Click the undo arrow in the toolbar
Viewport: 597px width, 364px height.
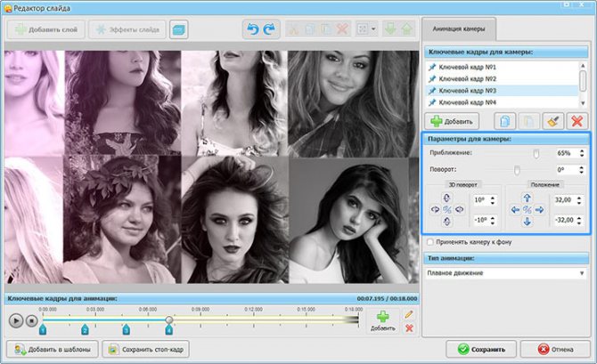(251, 30)
